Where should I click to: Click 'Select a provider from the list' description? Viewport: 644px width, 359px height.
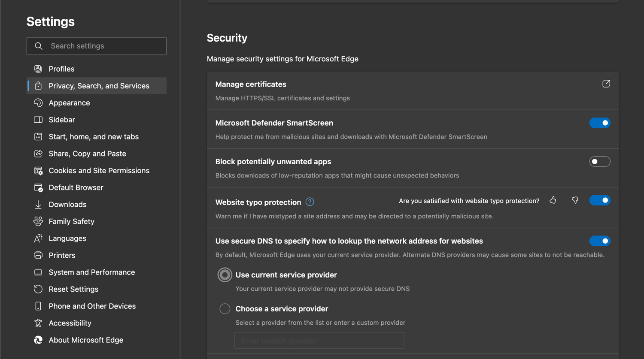pyautogui.click(x=320, y=323)
